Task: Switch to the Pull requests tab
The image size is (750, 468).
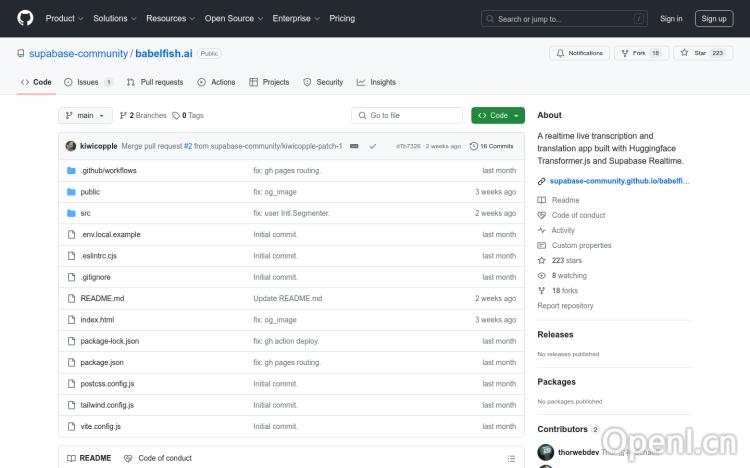Action: [x=155, y=82]
